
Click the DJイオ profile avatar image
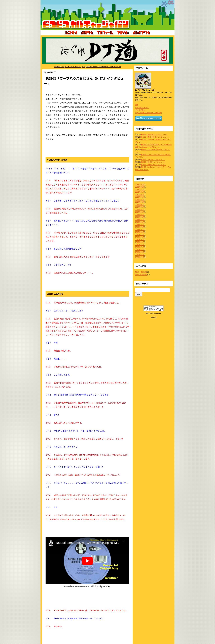[x=143, y=81]
